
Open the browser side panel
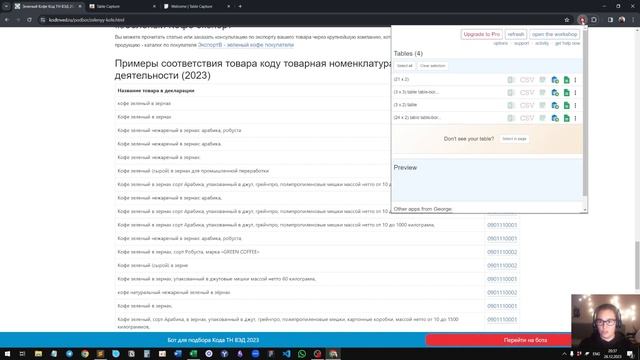tap(610, 20)
